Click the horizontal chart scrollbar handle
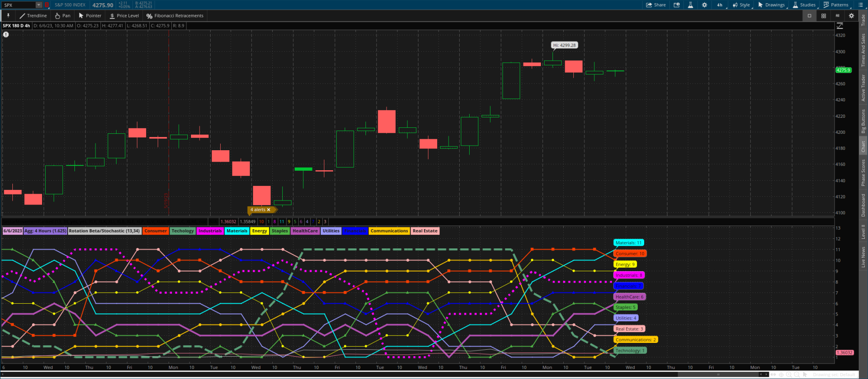Viewport: 868px width, 379px height. [718, 374]
